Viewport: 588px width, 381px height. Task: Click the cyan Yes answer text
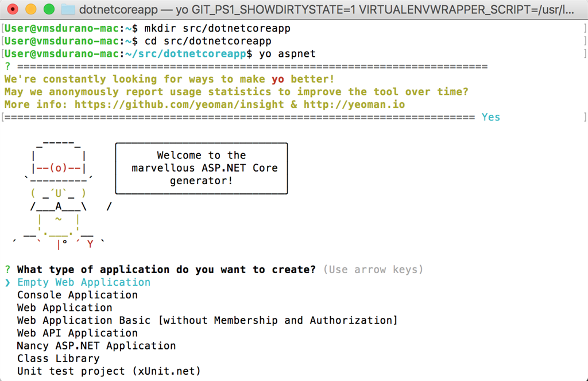[x=491, y=117]
